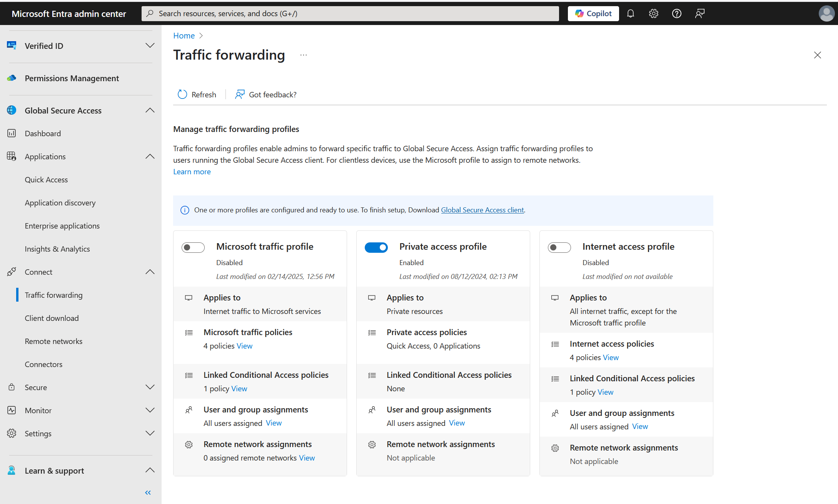The height and width of the screenshot is (504, 838).
Task: Enable the Microsoft traffic profile toggle
Action: (x=193, y=247)
